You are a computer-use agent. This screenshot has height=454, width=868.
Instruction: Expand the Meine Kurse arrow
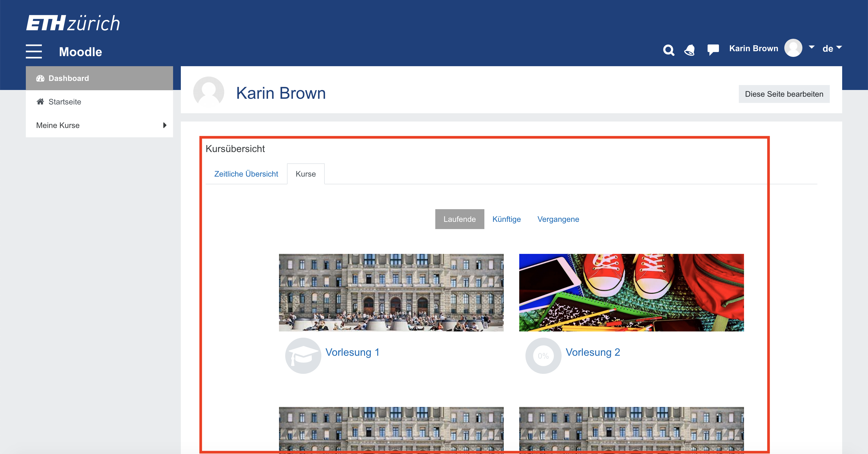(x=165, y=125)
